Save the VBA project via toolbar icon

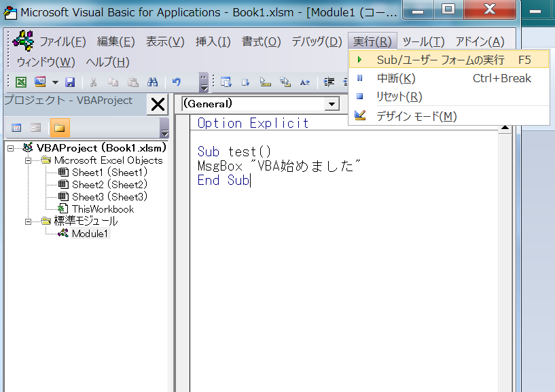(70, 82)
